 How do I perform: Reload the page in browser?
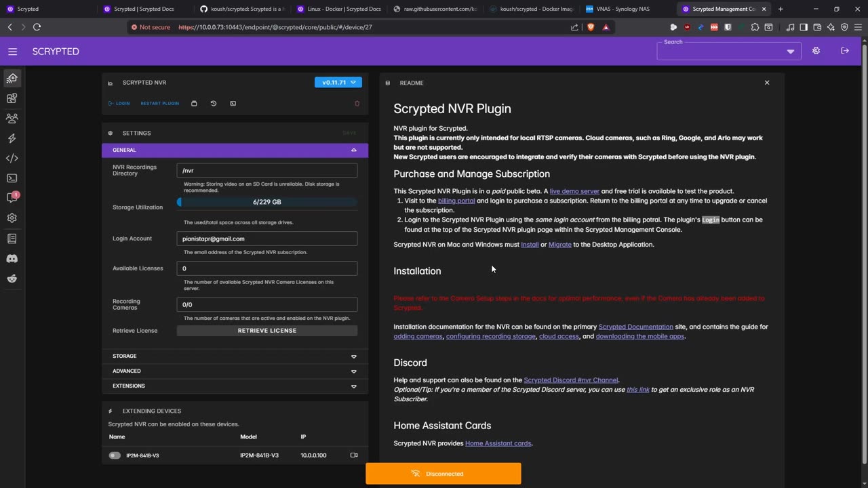pos(37,27)
